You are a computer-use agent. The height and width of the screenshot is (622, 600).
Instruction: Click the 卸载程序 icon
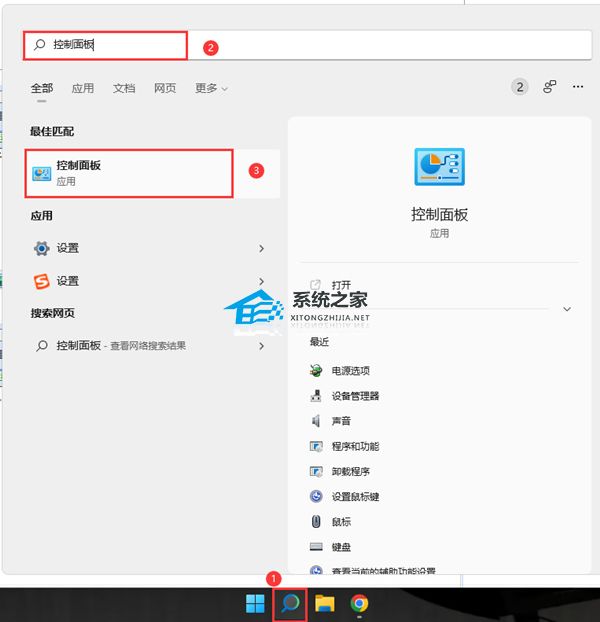pos(316,471)
